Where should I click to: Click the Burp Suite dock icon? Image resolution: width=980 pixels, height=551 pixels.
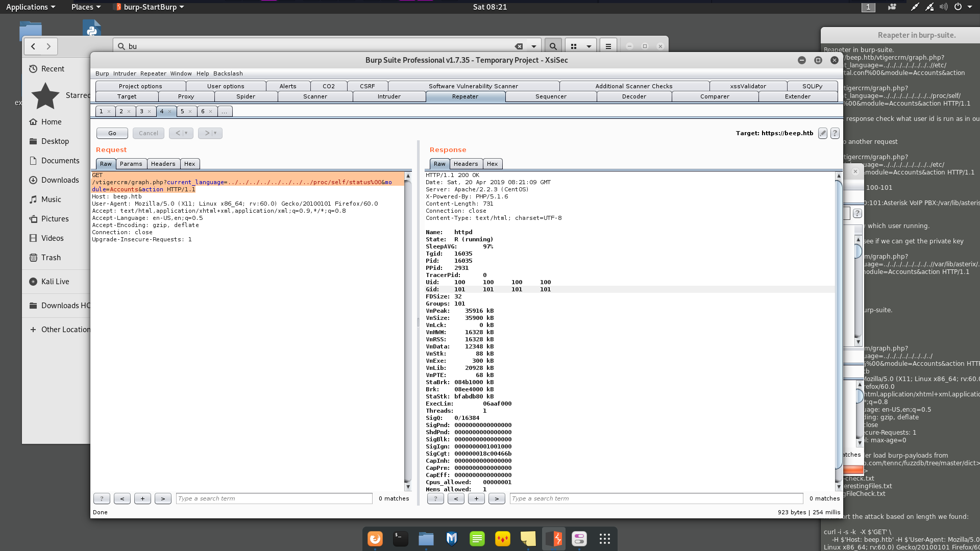coord(554,539)
